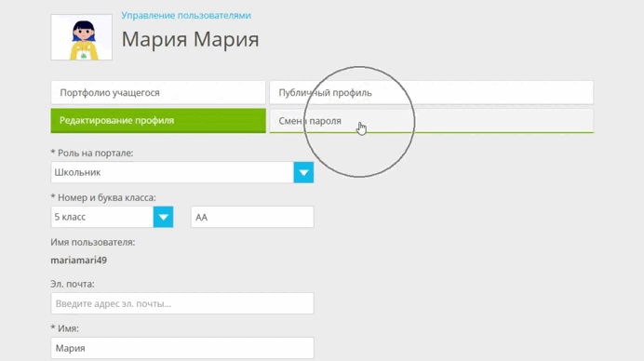The height and width of the screenshot is (361, 644).
Task: Switch to the Публичный профиль tab
Action: click(x=431, y=92)
